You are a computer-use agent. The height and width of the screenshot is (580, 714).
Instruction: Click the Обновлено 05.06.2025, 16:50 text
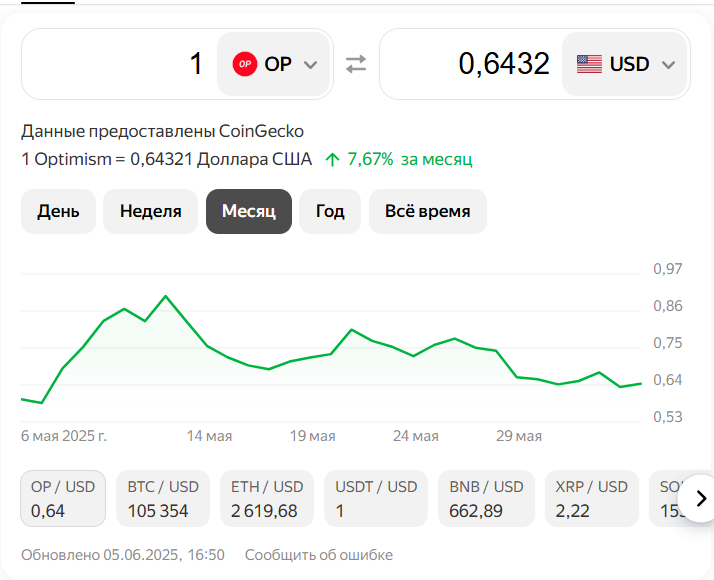123,555
